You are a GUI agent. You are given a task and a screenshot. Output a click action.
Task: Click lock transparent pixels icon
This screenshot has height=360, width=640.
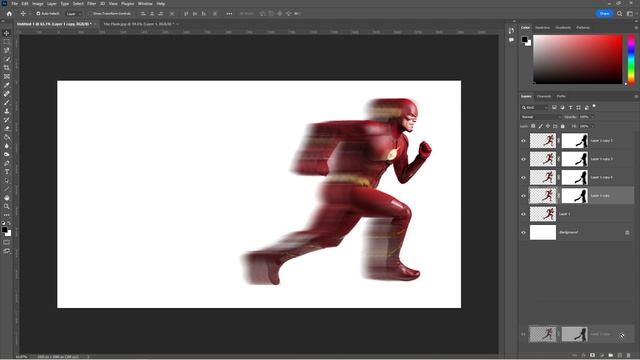(x=533, y=126)
